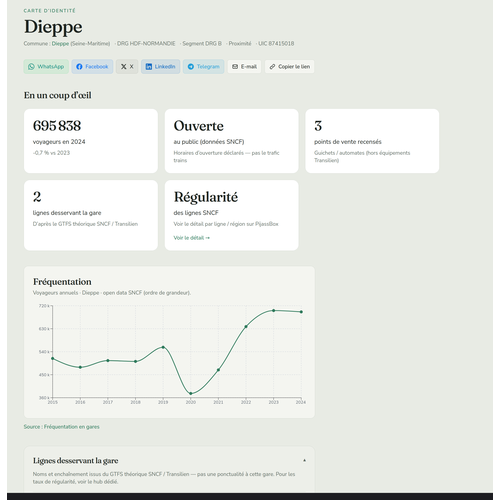Click the 2020 low point on chart
The image size is (500, 500).
point(191,394)
